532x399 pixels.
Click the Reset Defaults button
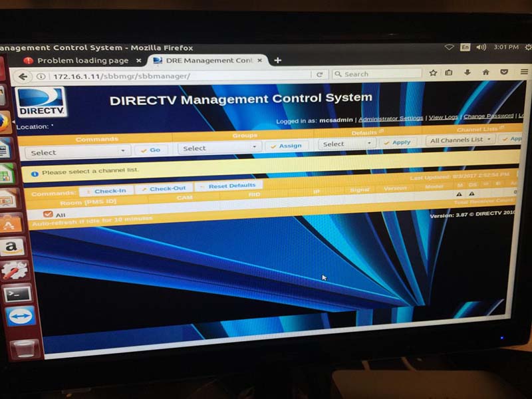pyautogui.click(x=229, y=186)
